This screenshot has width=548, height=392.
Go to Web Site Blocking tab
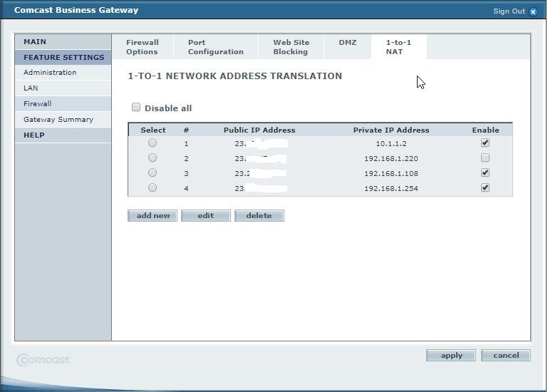pos(291,47)
